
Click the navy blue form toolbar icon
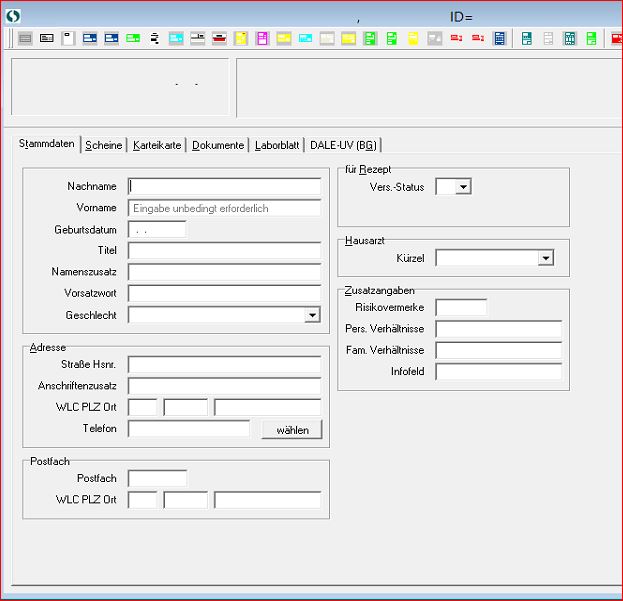[x=499, y=39]
